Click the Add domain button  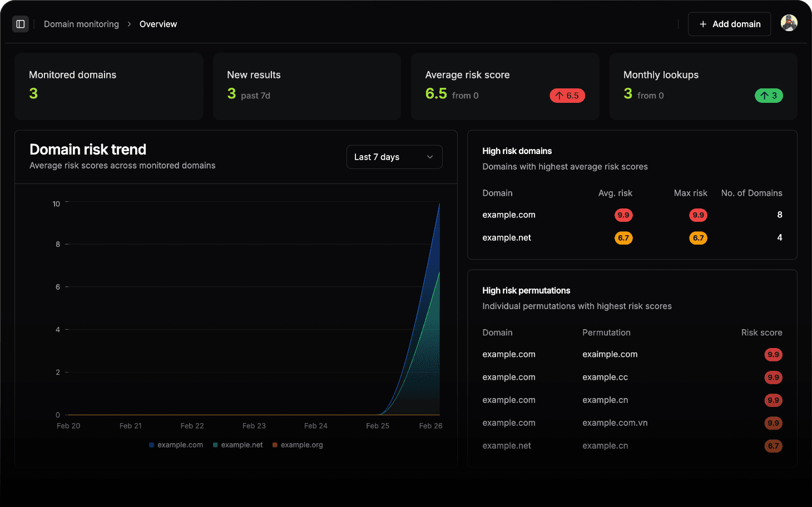click(x=729, y=24)
